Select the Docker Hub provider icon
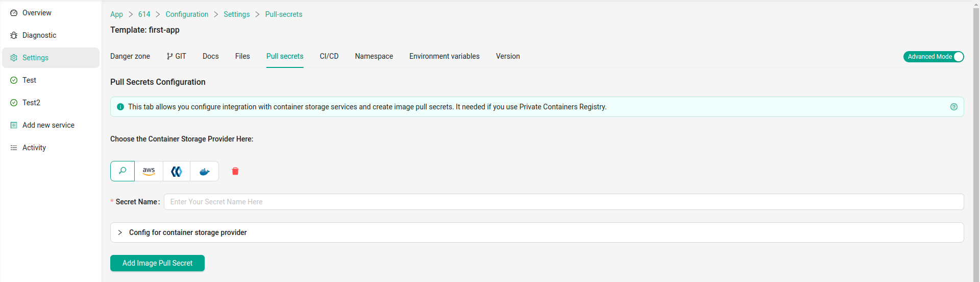Viewport: 980px width, 282px height. pos(204,171)
